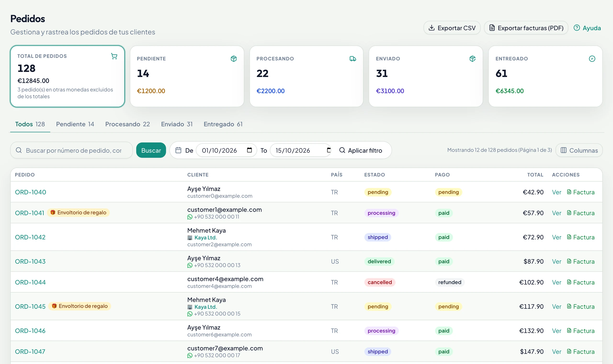Select the Procesando summary card
The image size is (613, 364).
click(306, 76)
